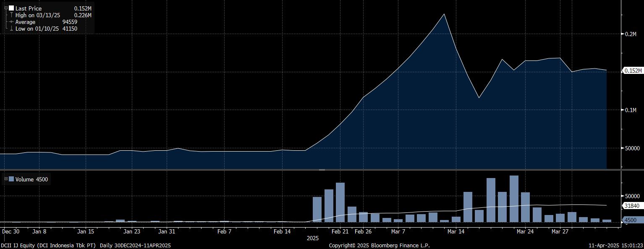Click the Low marker icon in legend
Screen dimensions: 644x249
pyautogui.click(x=11, y=29)
